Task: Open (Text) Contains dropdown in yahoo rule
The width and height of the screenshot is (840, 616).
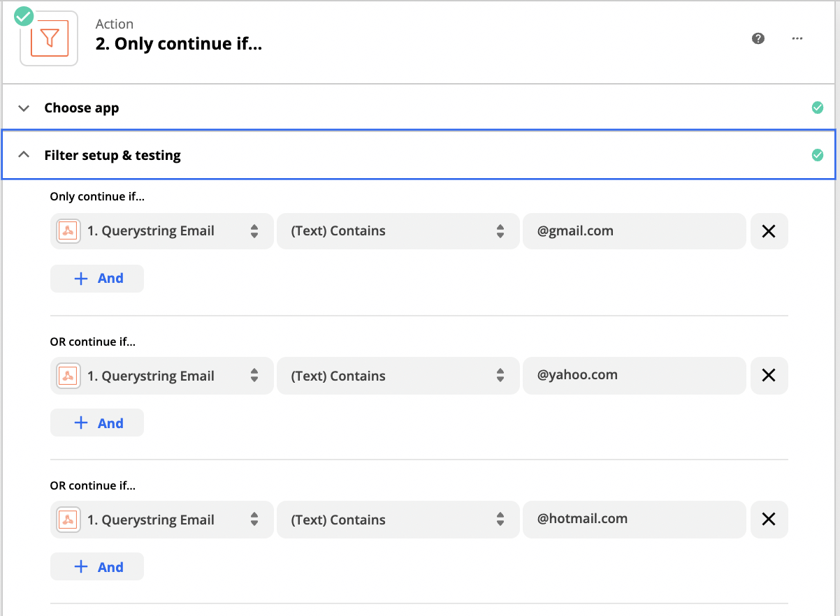Action: (398, 376)
